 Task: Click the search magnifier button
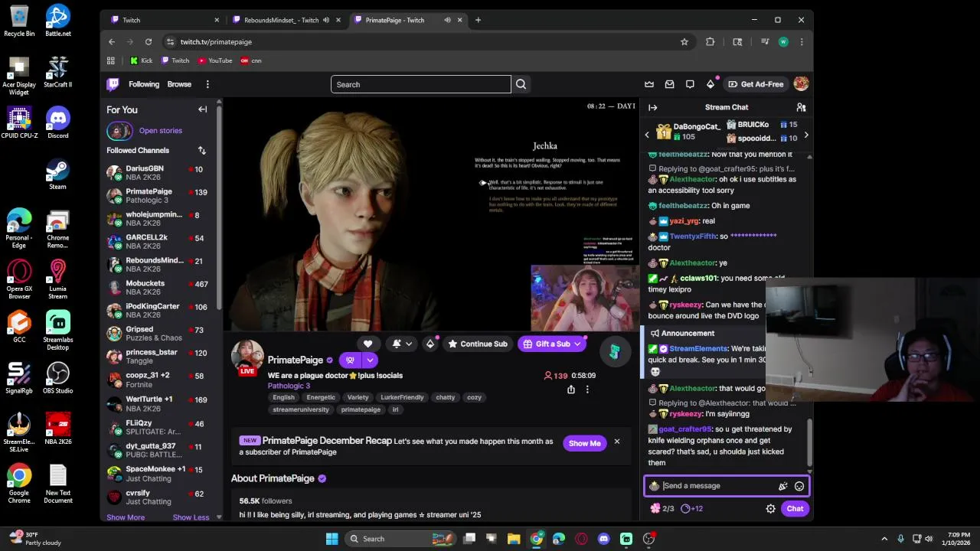pos(521,84)
